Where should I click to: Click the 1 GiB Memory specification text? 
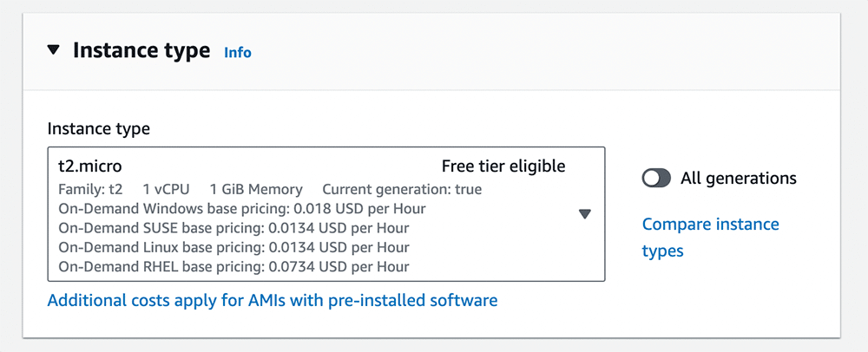tap(256, 189)
